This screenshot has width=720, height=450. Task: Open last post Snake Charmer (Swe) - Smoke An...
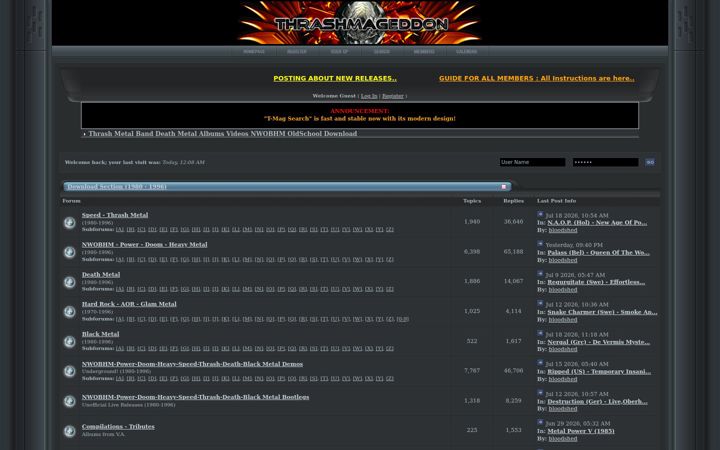pyautogui.click(x=602, y=312)
